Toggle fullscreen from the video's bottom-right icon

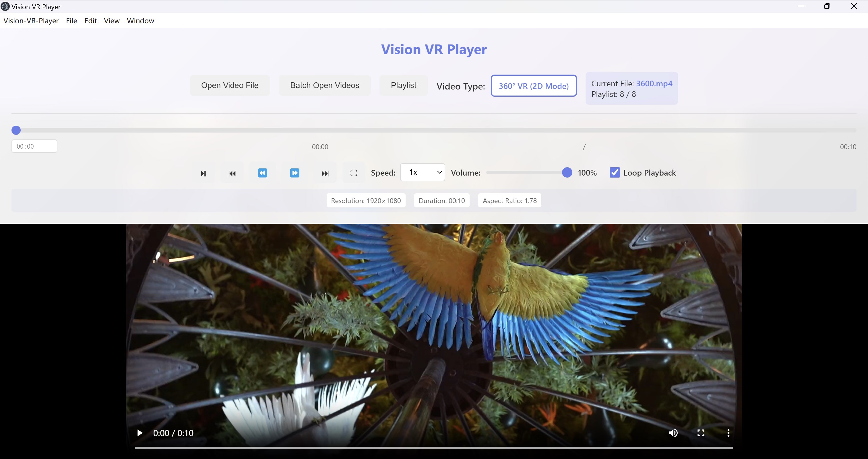coord(701,433)
